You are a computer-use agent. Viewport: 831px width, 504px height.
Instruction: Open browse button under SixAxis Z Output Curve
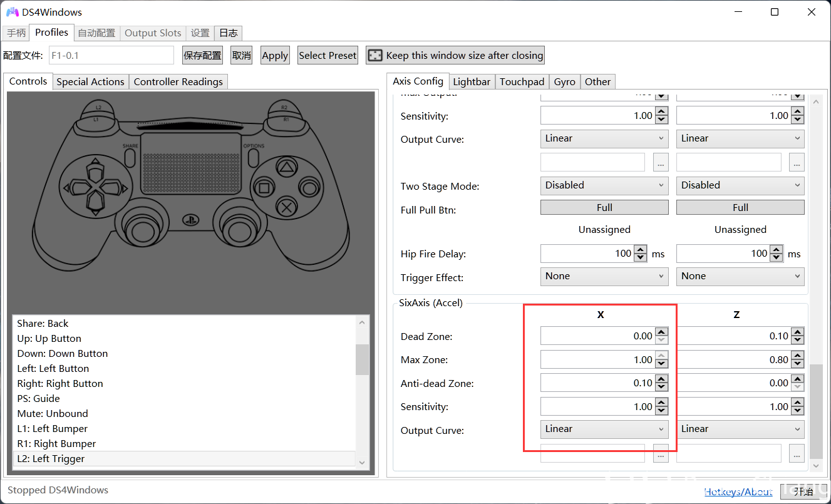pos(797,453)
